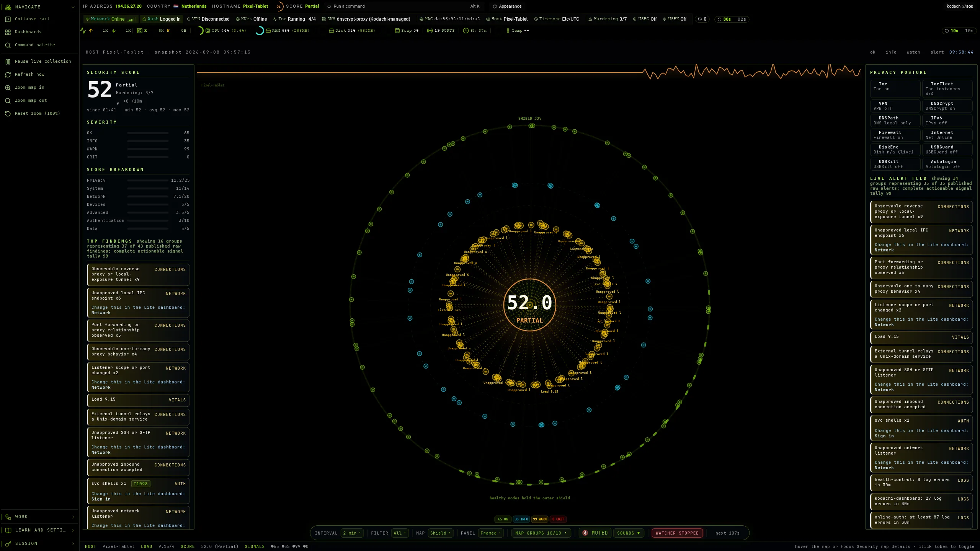The image size is (980, 551).
Task: Open Dashboards from the sidebar grid icon
Action: pos(8,32)
